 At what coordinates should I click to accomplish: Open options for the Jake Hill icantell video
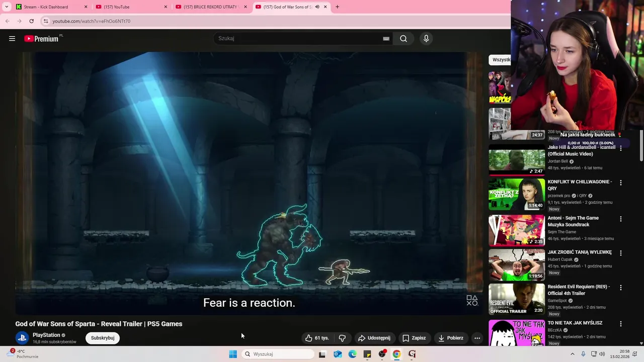[x=620, y=148]
